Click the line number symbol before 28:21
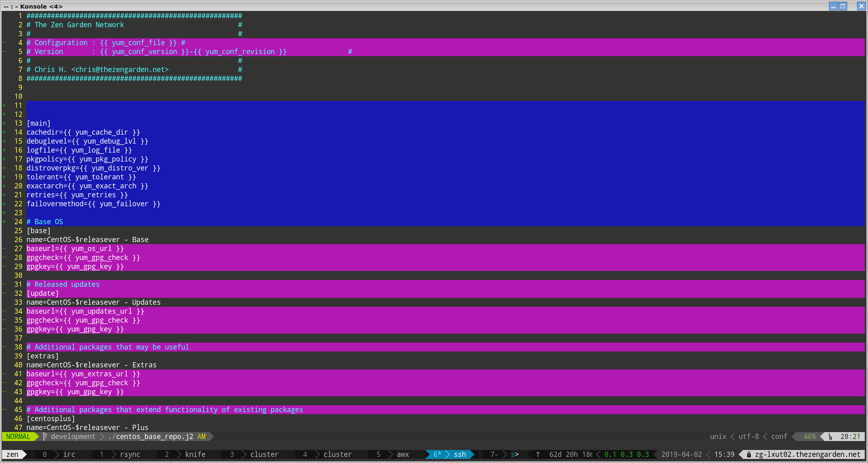 (x=830, y=437)
